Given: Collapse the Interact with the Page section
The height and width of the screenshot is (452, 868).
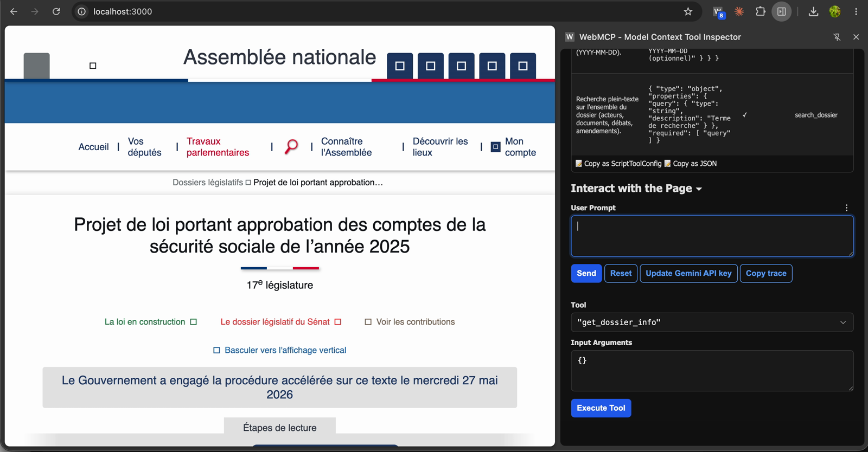Looking at the screenshot, I should pyautogui.click(x=636, y=188).
